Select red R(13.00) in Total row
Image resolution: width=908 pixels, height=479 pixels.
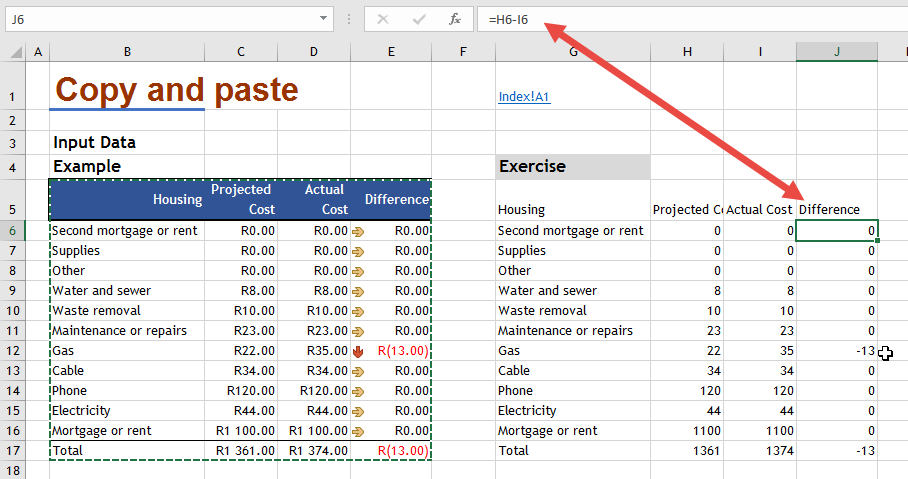point(391,451)
